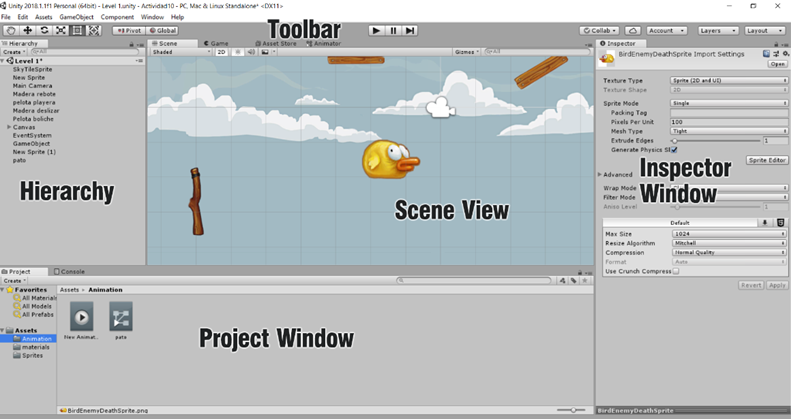Open the Assets menu

[43, 17]
